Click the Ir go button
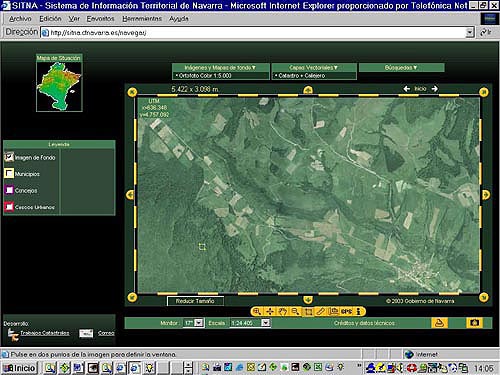Viewport: 500px width, 375px height. coord(486,32)
